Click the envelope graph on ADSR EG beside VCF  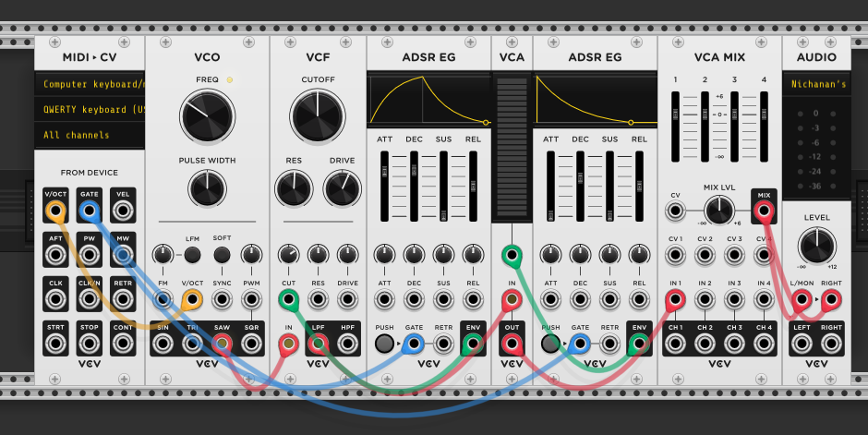(x=429, y=100)
